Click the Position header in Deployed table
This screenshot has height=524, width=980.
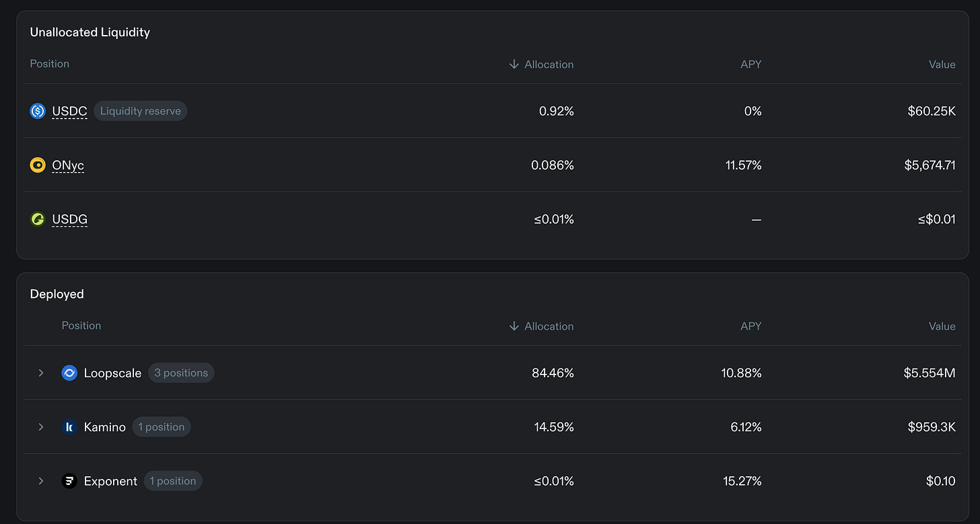point(81,325)
